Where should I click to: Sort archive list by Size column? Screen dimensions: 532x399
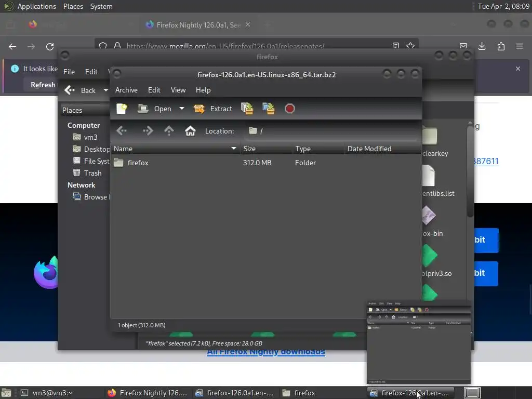(x=267, y=149)
